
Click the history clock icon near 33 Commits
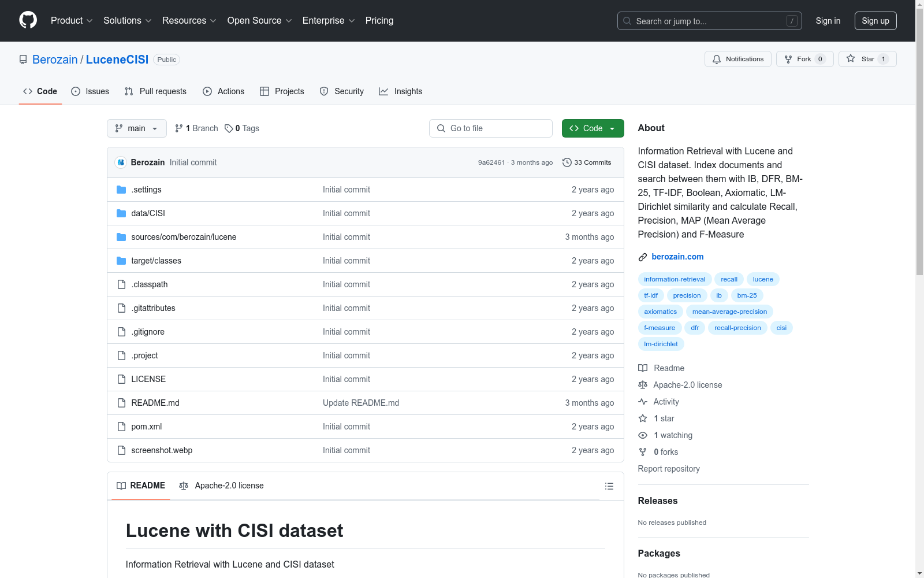pyautogui.click(x=567, y=162)
